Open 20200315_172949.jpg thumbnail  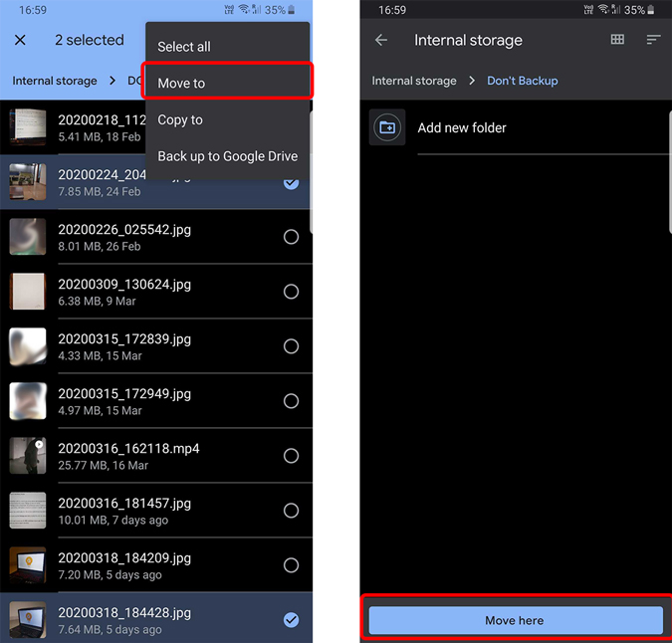(x=28, y=401)
